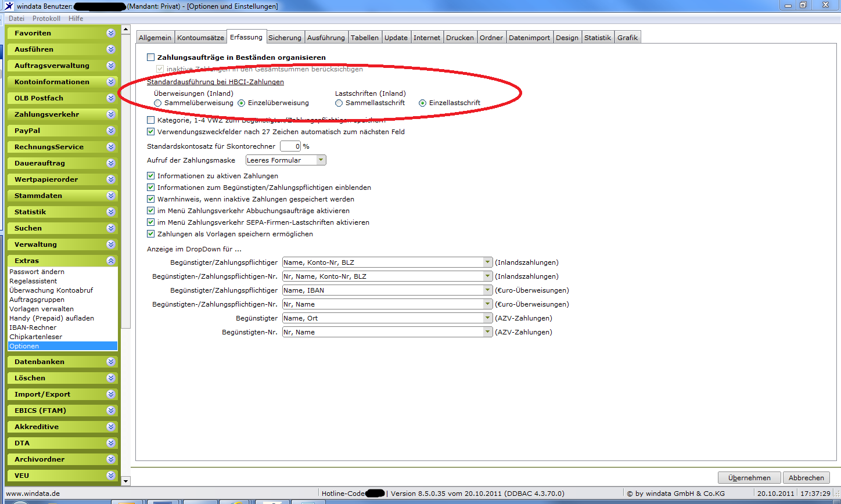This screenshot has height=504, width=841.
Task: Click the Abbrechen button
Action: click(806, 478)
